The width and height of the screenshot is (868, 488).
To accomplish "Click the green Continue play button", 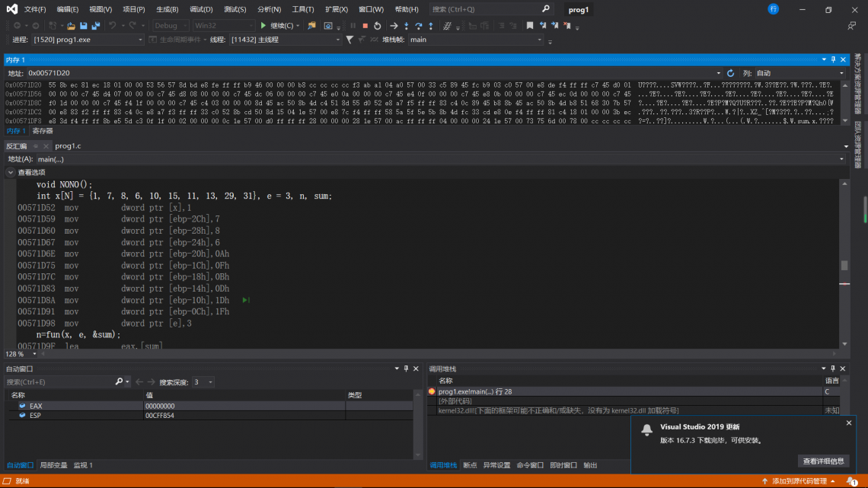I will (263, 25).
